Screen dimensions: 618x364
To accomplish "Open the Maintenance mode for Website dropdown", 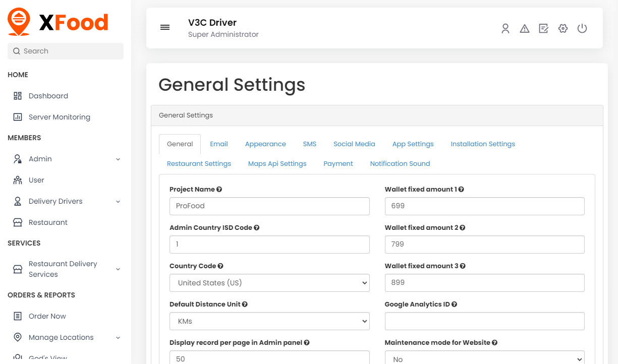I will [x=484, y=358].
